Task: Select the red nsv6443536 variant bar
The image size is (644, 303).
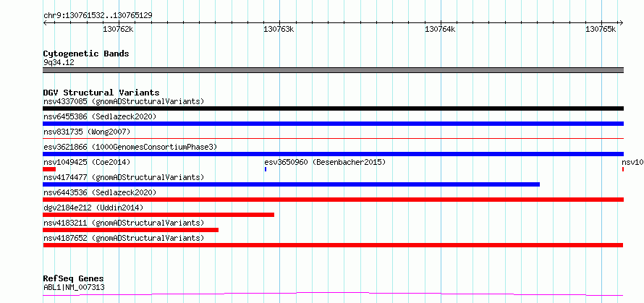Action: point(333,200)
